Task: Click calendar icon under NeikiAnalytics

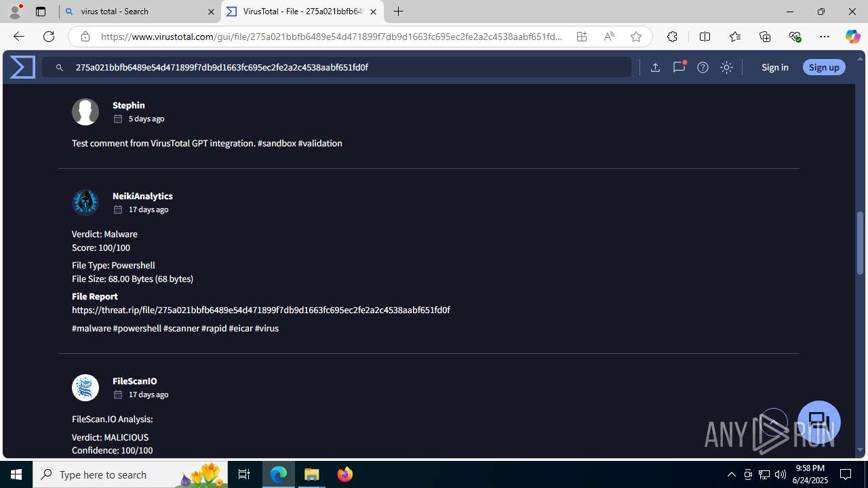Action: click(x=118, y=209)
